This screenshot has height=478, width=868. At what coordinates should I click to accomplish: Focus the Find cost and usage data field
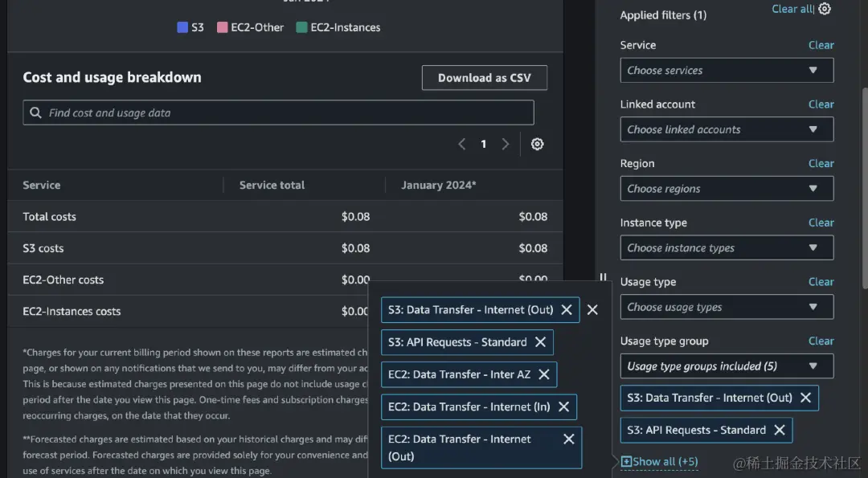pos(278,112)
